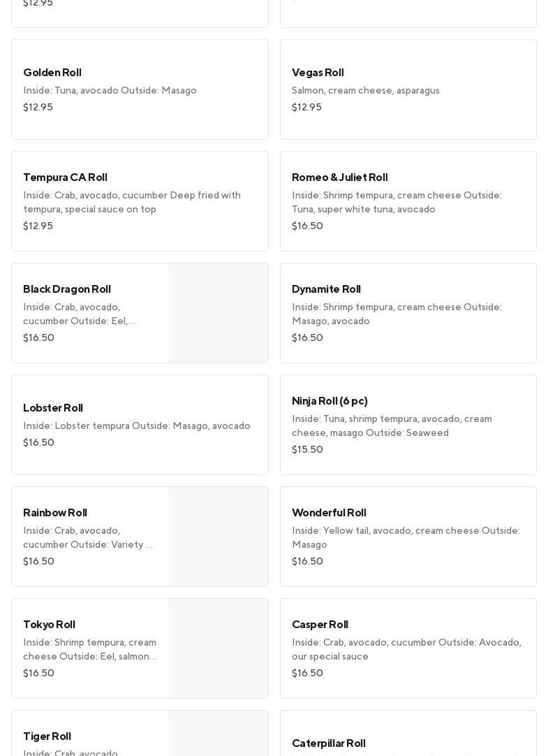Select the Vegas Roll card
Viewport: 548px width, 756px height.
(x=408, y=89)
